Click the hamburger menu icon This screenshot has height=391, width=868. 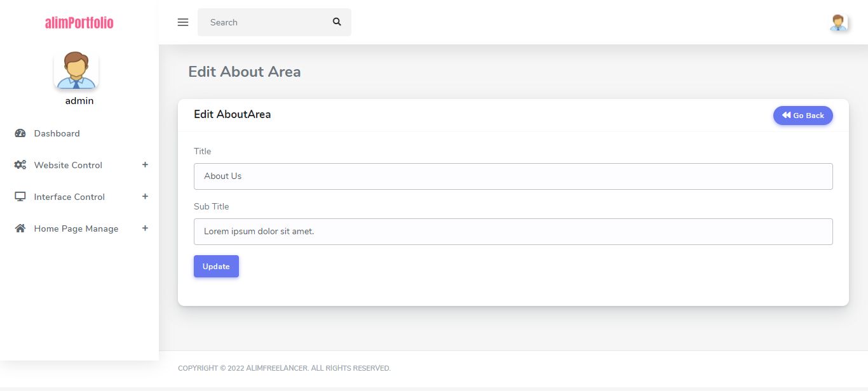coord(183,22)
